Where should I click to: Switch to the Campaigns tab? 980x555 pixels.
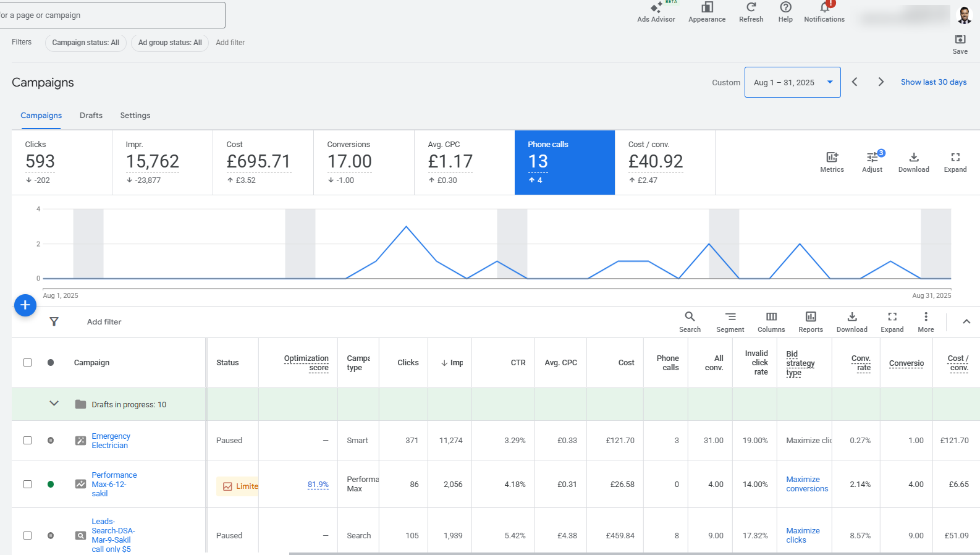click(x=41, y=116)
